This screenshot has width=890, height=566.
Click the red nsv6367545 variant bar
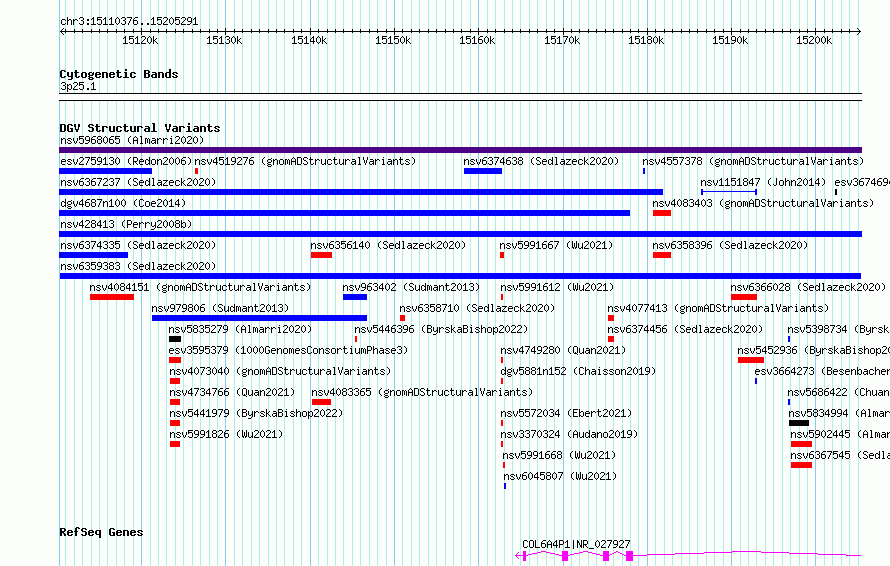801,465
